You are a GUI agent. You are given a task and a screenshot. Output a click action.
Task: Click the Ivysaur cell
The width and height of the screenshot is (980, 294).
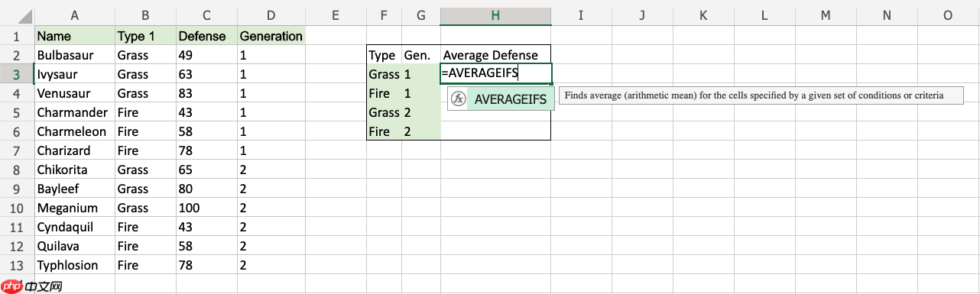[74, 74]
